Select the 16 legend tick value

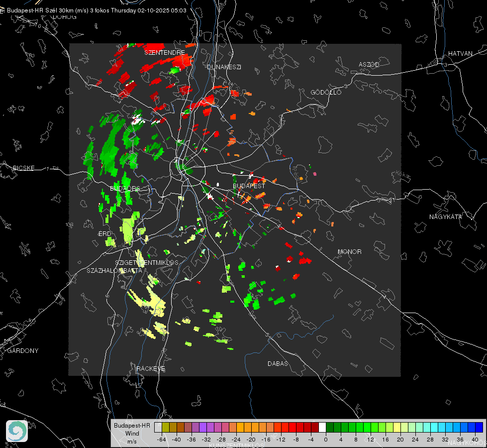click(x=386, y=440)
